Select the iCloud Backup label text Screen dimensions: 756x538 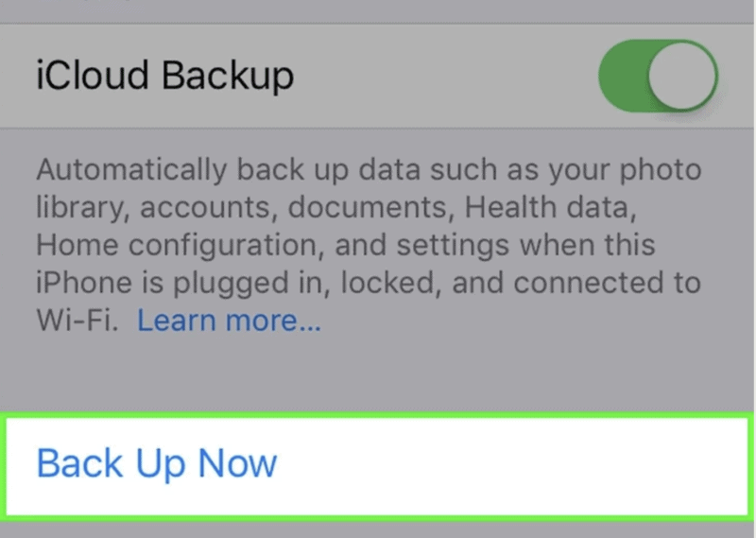pos(164,76)
